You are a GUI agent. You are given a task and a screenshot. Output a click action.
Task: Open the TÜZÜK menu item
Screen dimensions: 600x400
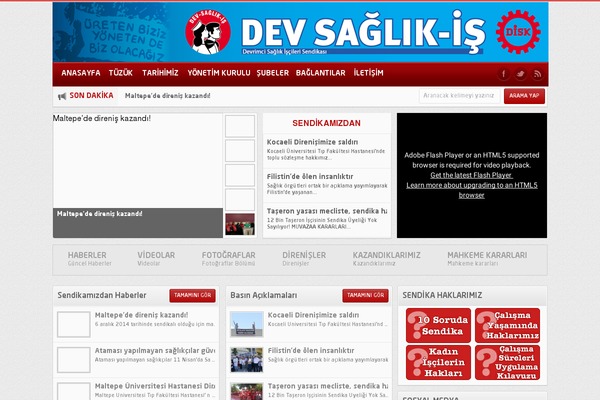121,73
